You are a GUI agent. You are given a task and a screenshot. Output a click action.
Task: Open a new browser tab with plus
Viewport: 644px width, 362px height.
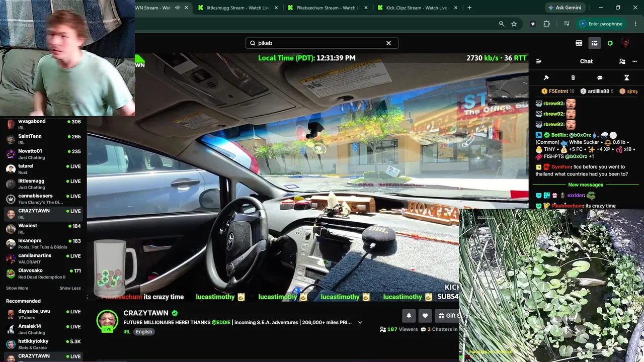pyautogui.click(x=469, y=8)
